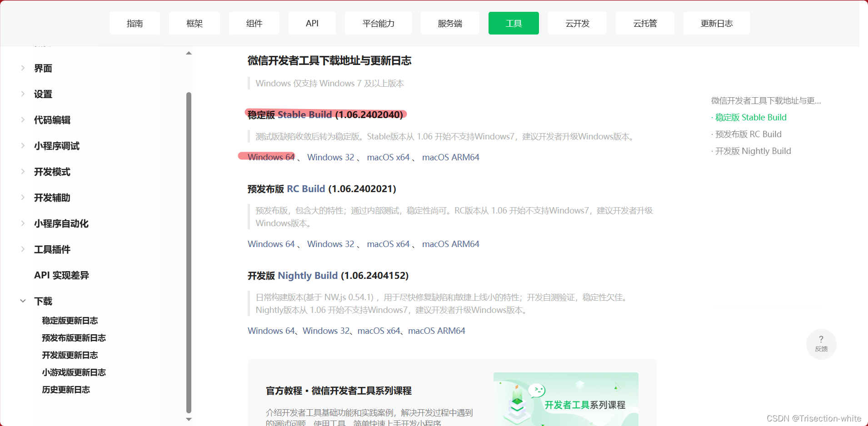Open the 组件 tab
This screenshot has width=868, height=426.
(x=254, y=23)
